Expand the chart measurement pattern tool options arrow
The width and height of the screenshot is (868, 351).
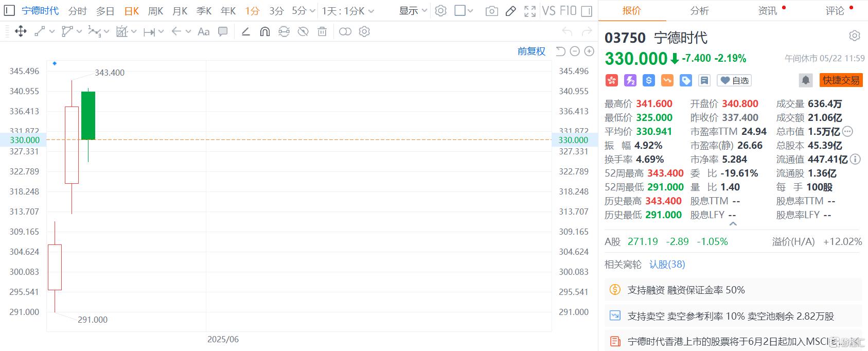tap(134, 32)
